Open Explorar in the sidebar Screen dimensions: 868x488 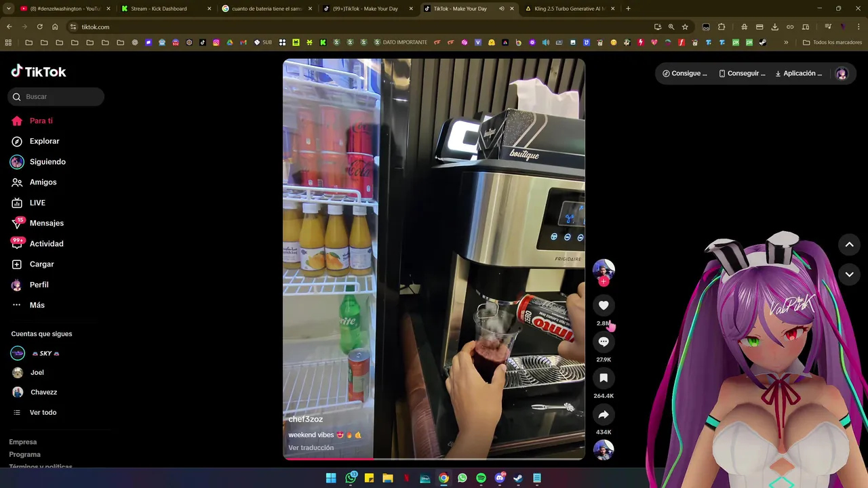[44, 141]
